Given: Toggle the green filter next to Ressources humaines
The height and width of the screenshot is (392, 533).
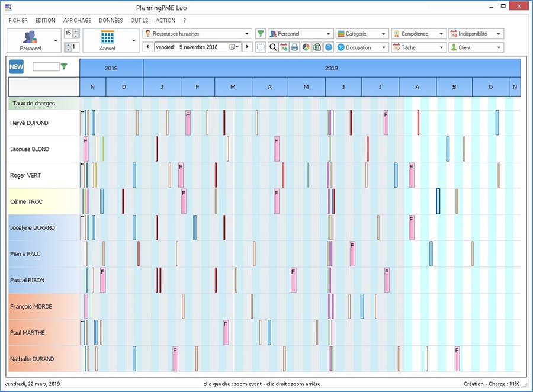Looking at the screenshot, I should pos(261,34).
